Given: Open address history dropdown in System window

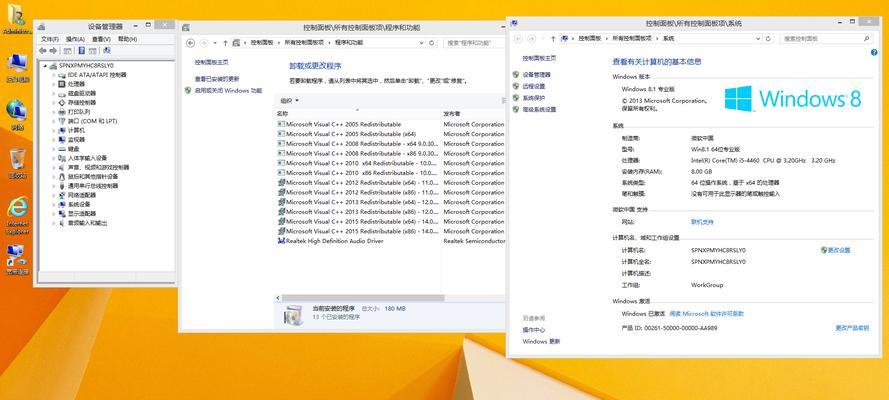Looking at the screenshot, I should (758, 39).
